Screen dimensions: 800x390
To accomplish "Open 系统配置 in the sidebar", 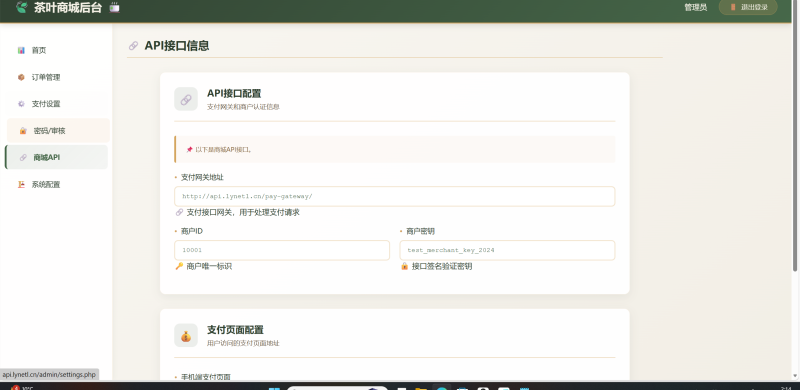I will 57,184.
